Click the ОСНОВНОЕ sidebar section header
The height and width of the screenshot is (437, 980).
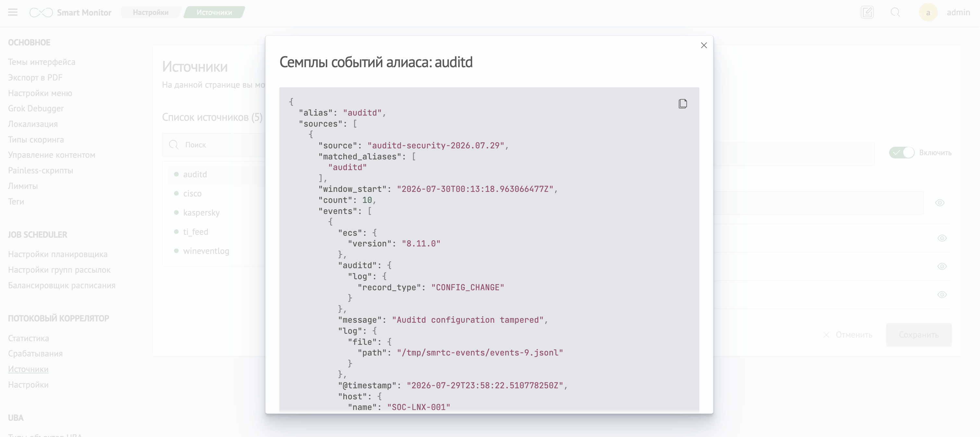point(29,43)
